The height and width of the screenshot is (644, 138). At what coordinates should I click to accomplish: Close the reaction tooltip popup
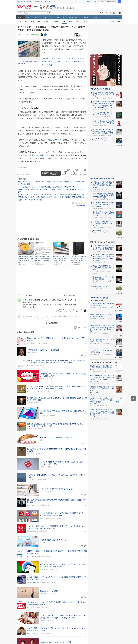pos(60,172)
